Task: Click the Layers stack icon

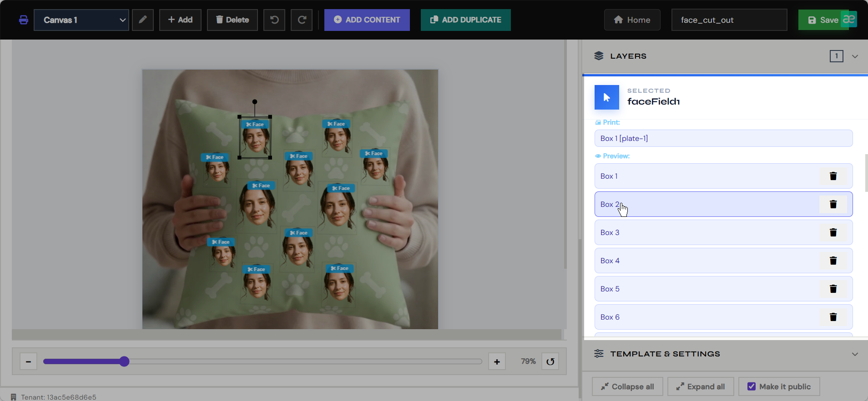Action: tap(599, 56)
